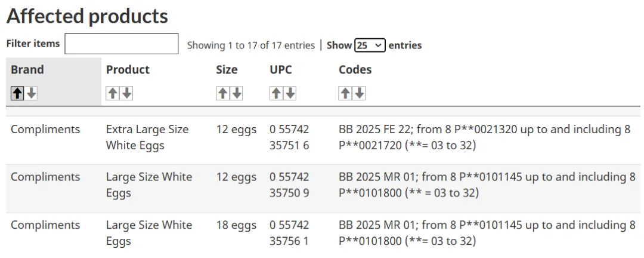644x258 pixels.
Task: Sort Size column ascending arrow
Action: pyautogui.click(x=222, y=93)
